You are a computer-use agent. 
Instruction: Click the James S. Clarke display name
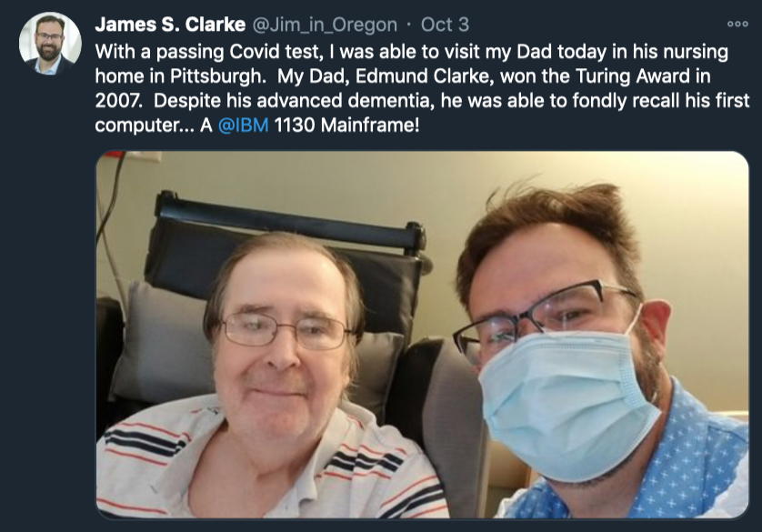tap(170, 25)
